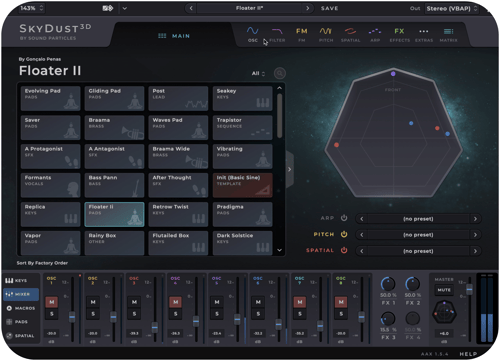Image resolution: width=500 pixels, height=361 pixels.
Task: Click the preset search magnifier icon
Action: click(x=280, y=73)
